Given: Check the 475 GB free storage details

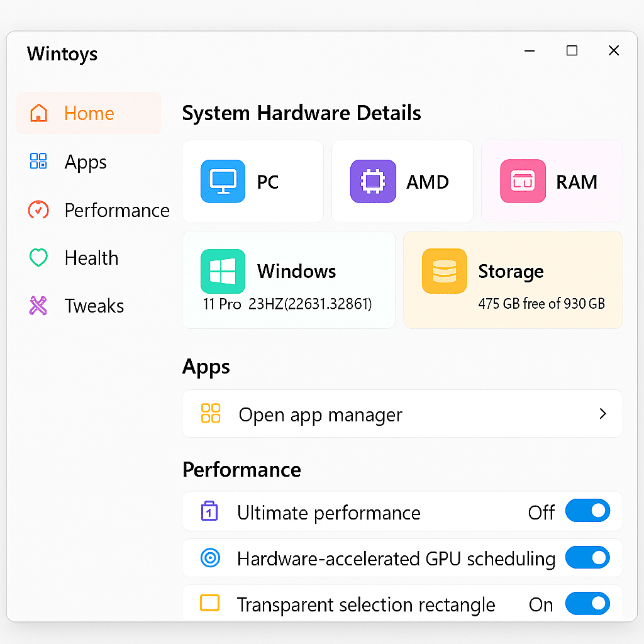Looking at the screenshot, I should click(x=541, y=303).
